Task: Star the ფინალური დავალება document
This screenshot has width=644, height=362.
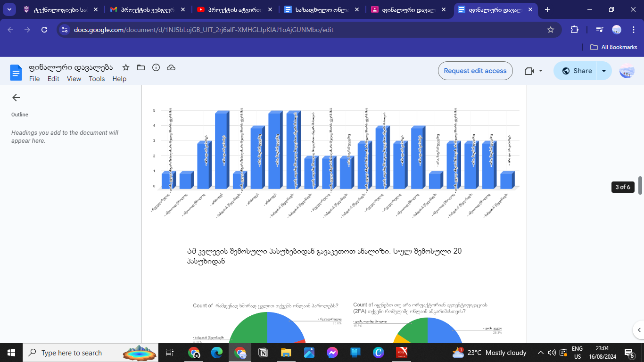Action: click(126, 68)
